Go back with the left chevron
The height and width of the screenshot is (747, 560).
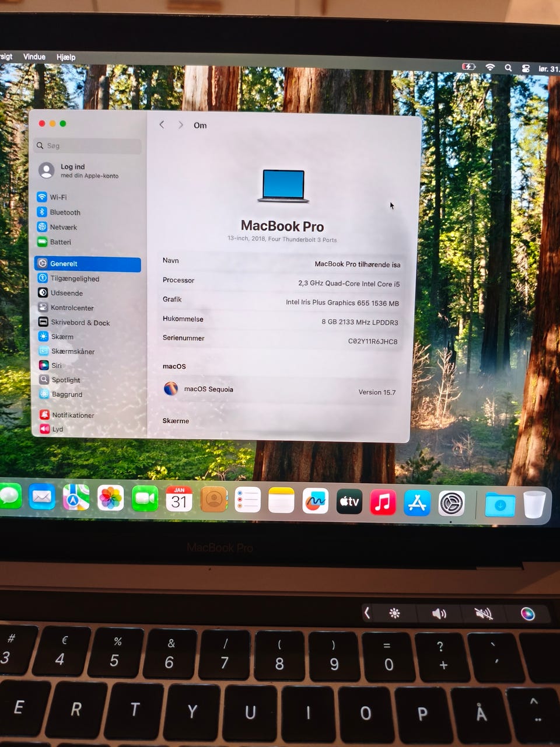pyautogui.click(x=162, y=125)
